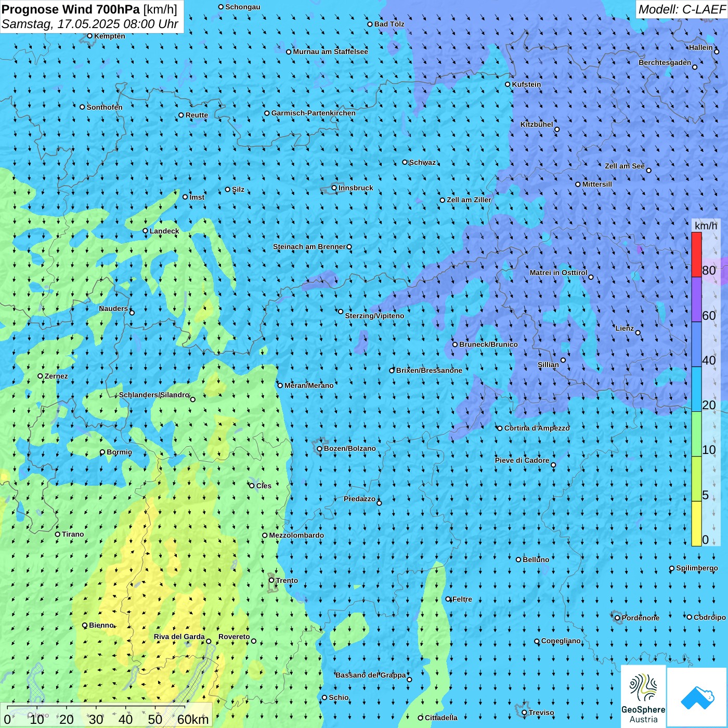Click the 'Meran/Merano' label
This screenshot has height=728, width=728.
309,385
